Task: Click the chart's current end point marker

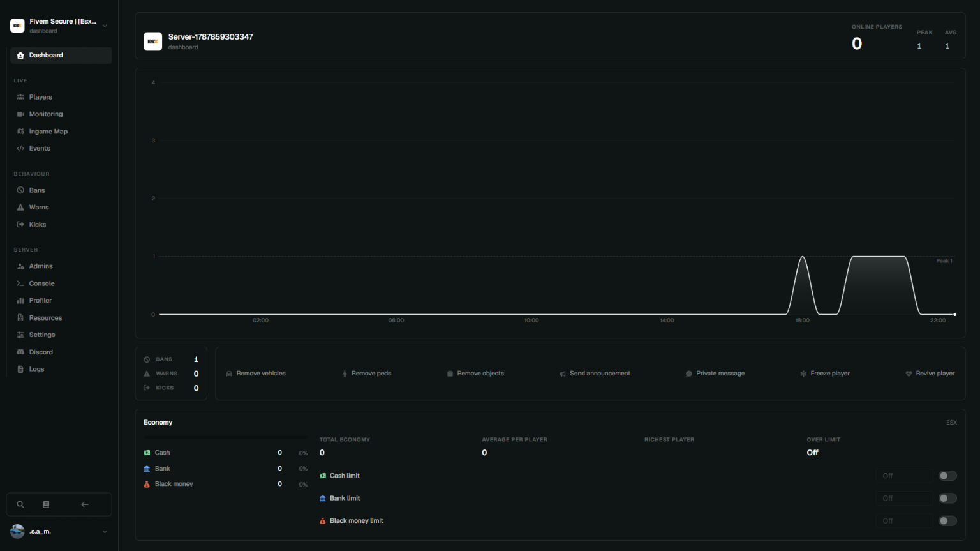Action: tap(954, 314)
